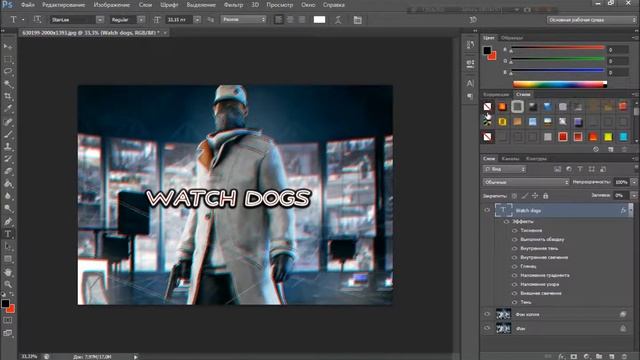The image size is (640, 360).
Task: Select the Rectangular Marquee tool
Action: (8, 60)
